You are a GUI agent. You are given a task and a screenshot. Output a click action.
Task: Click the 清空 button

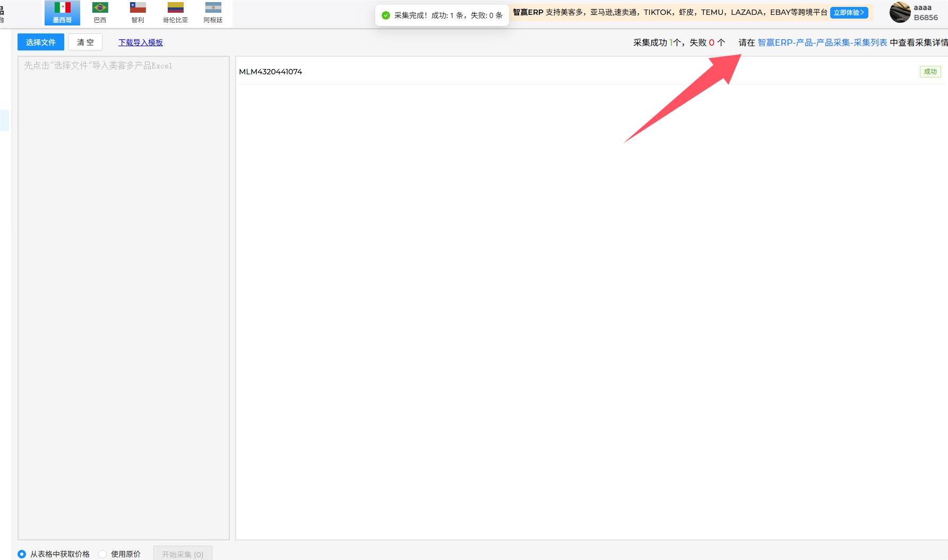tap(85, 42)
